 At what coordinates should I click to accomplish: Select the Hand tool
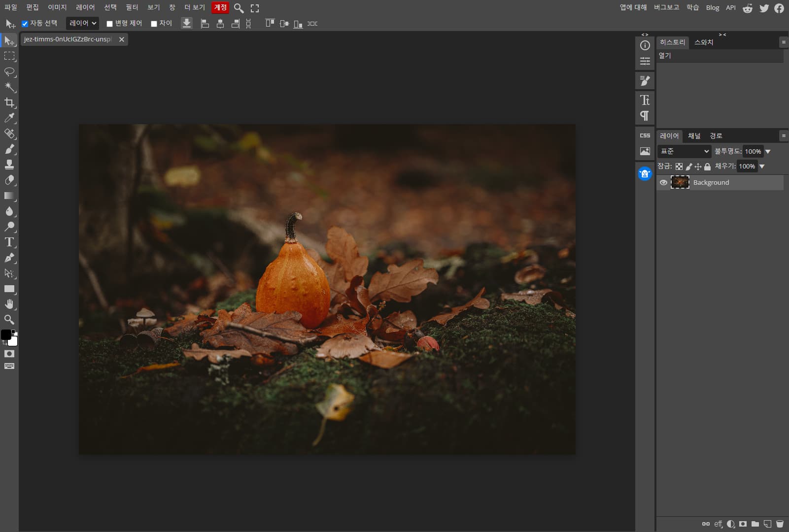click(x=9, y=304)
